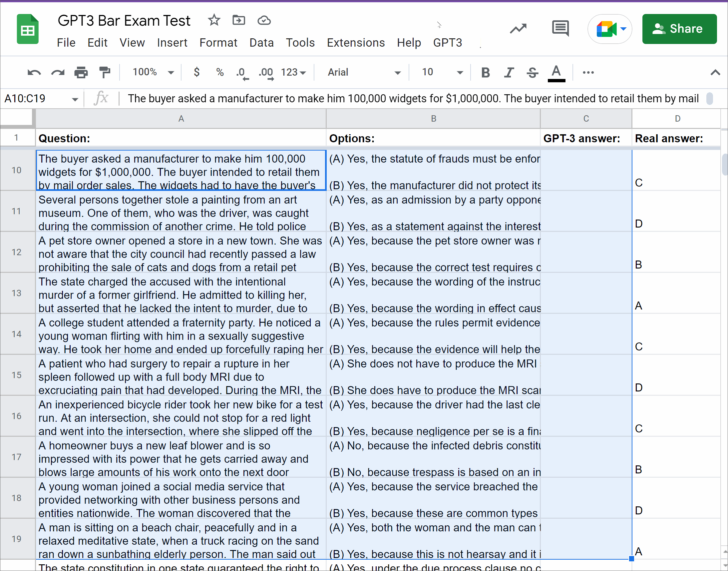Open the Arial font dropdown
The image size is (728, 571).
pos(364,72)
